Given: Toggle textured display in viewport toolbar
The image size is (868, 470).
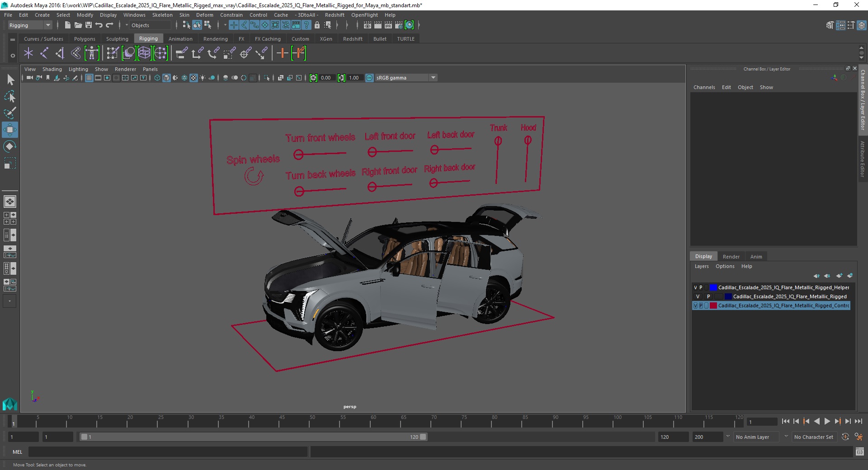Looking at the screenshot, I should tap(193, 78).
